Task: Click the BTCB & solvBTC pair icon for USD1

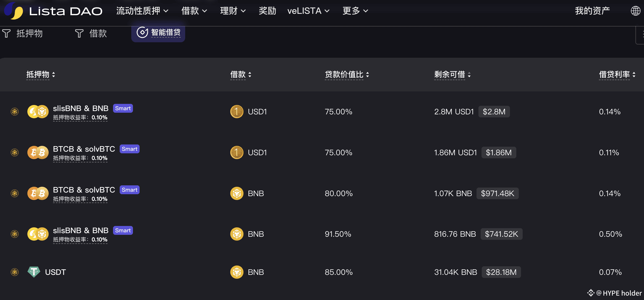Action: 38,152
